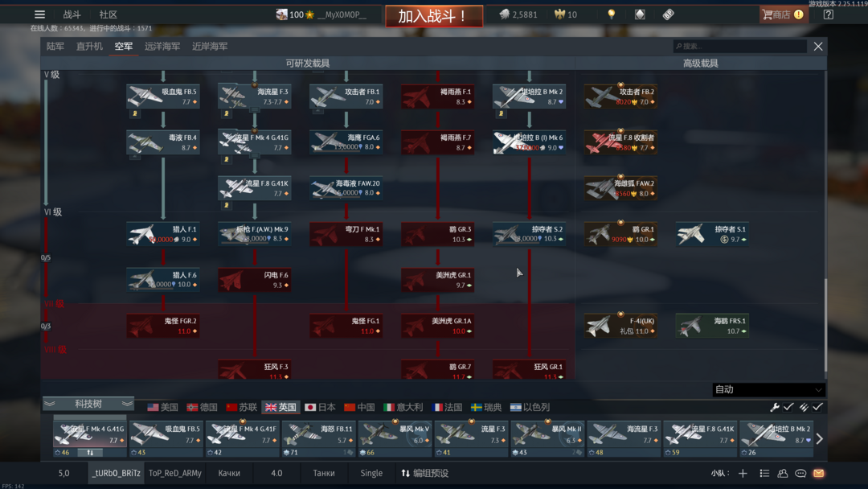Select the 日本 flag nation
This screenshot has height=489, width=868.
point(321,407)
